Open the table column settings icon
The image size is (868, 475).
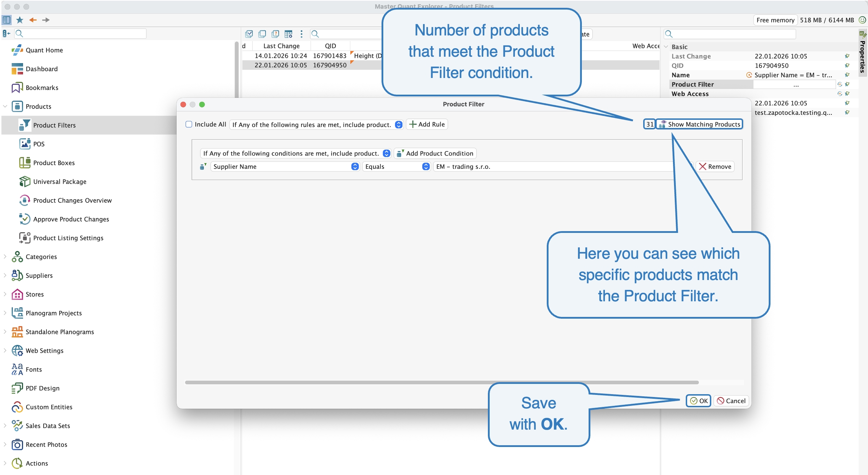tap(289, 34)
